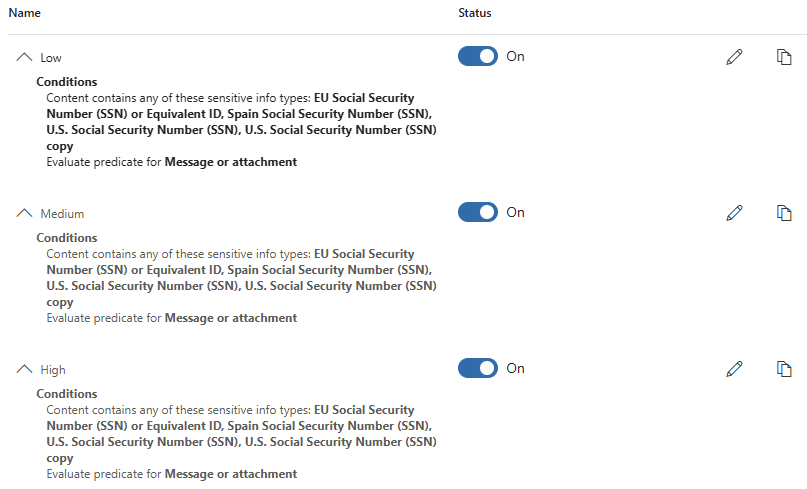The width and height of the screenshot is (807, 489).
Task: Disable the Medium rule status switch
Action: click(x=478, y=213)
